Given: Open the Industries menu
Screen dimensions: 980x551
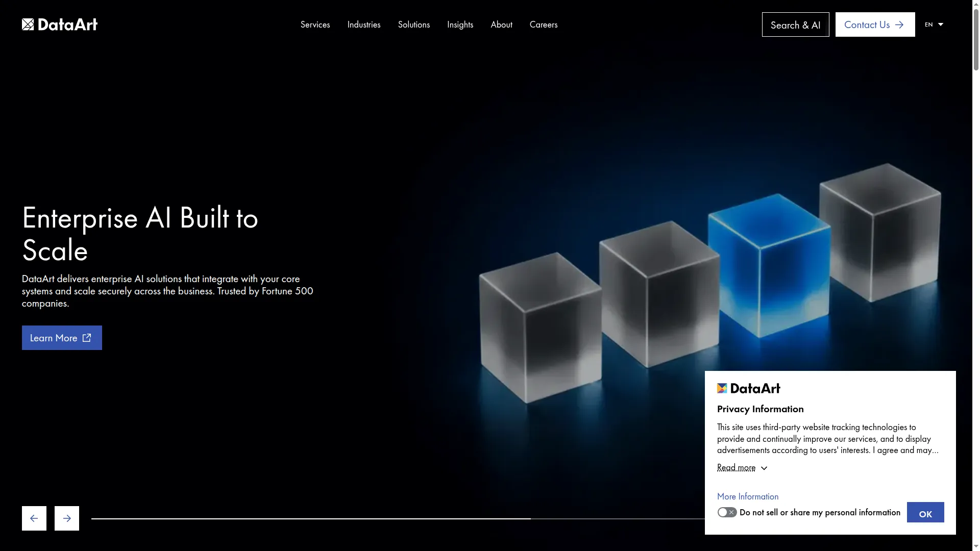Looking at the screenshot, I should pos(364,24).
